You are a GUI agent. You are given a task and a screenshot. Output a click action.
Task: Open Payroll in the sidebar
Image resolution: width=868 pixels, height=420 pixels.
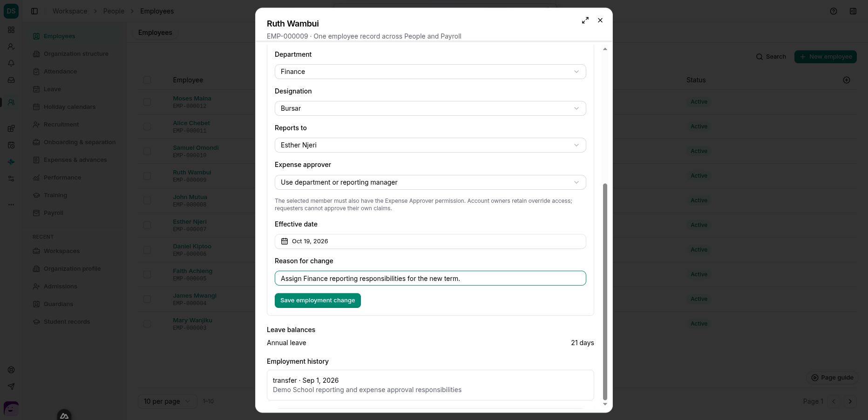53,213
